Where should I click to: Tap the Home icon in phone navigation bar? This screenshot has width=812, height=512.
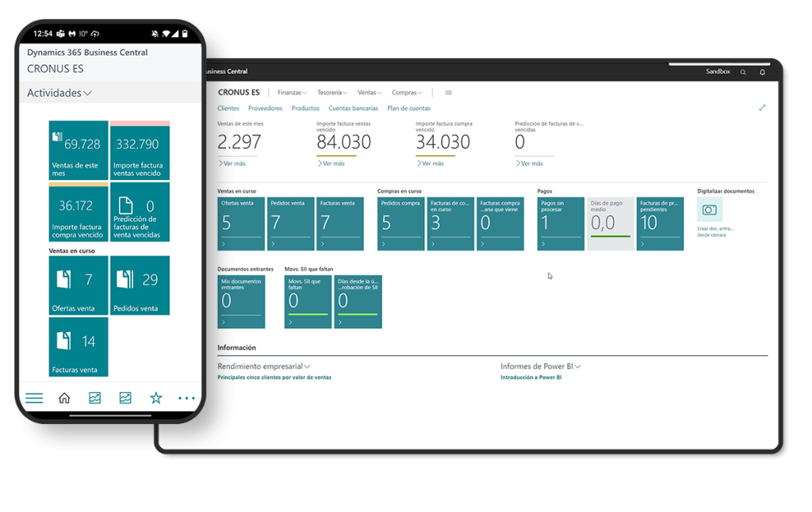click(64, 398)
